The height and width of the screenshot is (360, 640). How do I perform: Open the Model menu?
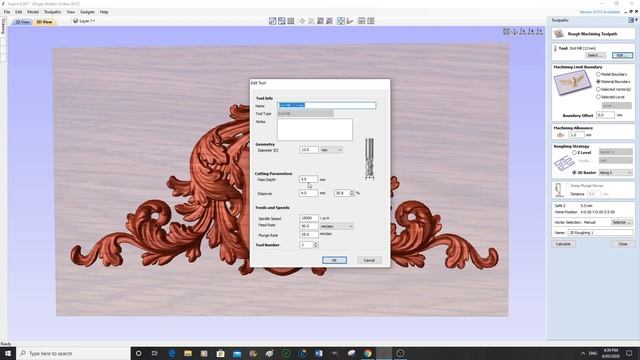33,12
